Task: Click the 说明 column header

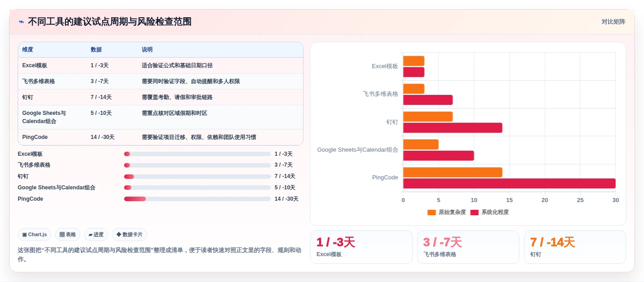Action: (147, 50)
